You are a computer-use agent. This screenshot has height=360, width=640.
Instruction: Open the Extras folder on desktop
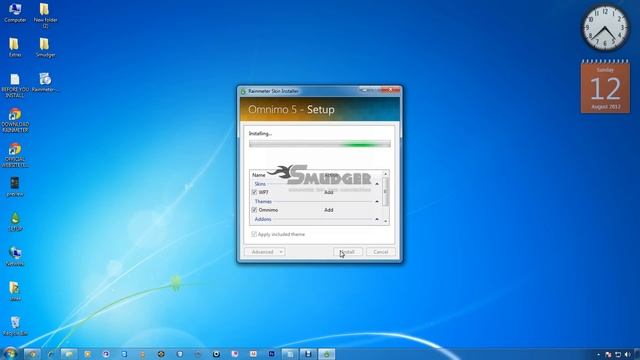[x=15, y=47]
